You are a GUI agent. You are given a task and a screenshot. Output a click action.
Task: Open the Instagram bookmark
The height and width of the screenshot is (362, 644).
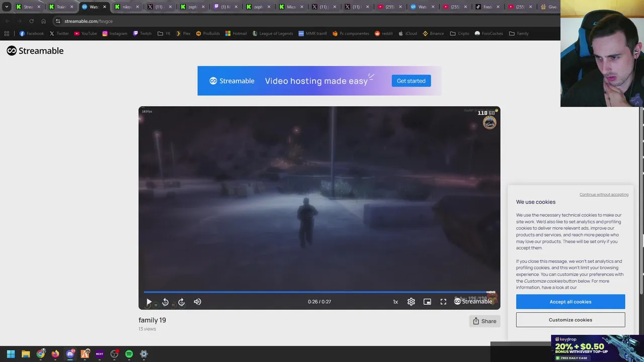tap(114, 33)
